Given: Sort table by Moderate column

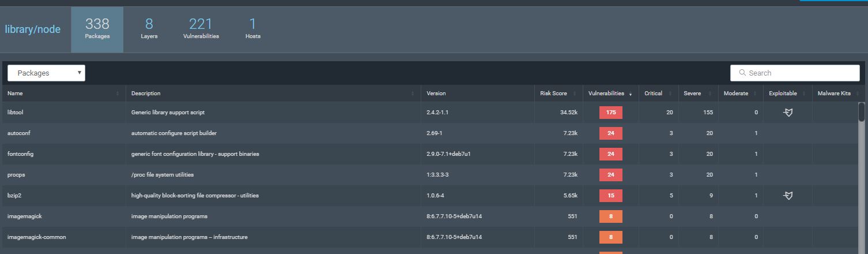Looking at the screenshot, I should (x=740, y=94).
